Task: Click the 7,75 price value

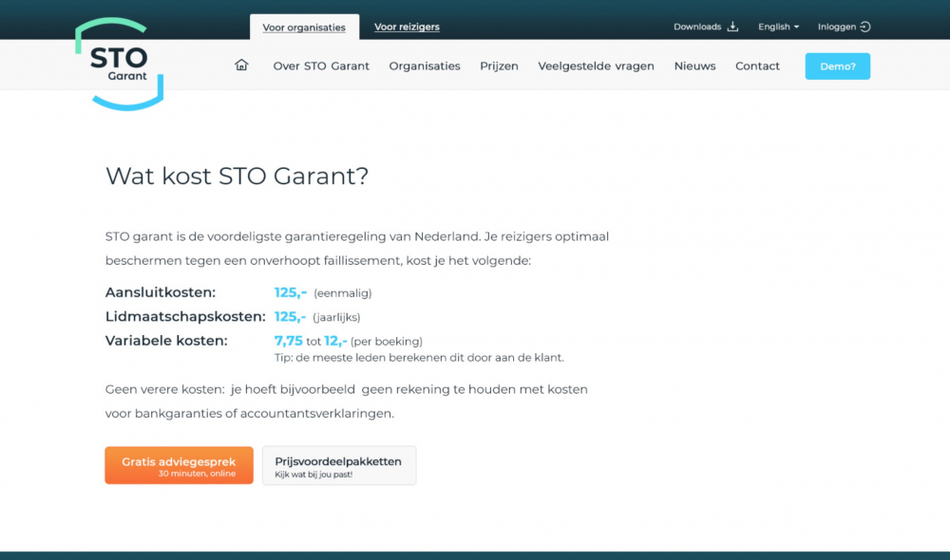Action: [x=289, y=341]
